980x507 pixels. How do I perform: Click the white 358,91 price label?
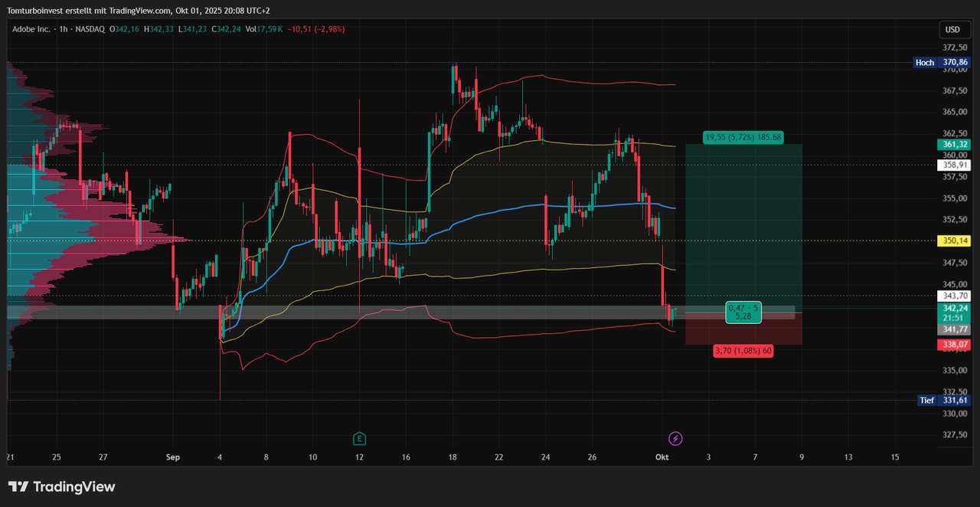[x=952, y=165]
